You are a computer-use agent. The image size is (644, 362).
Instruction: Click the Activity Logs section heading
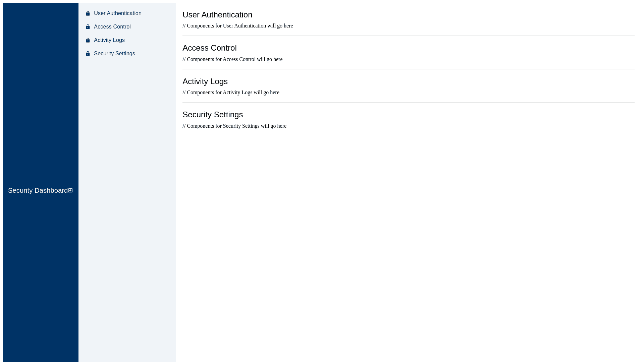[205, 81]
